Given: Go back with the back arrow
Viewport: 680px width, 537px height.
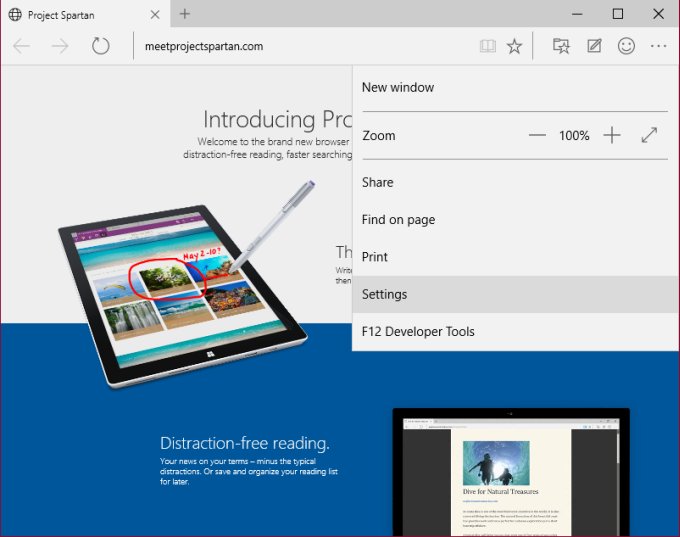Looking at the screenshot, I should [21, 46].
